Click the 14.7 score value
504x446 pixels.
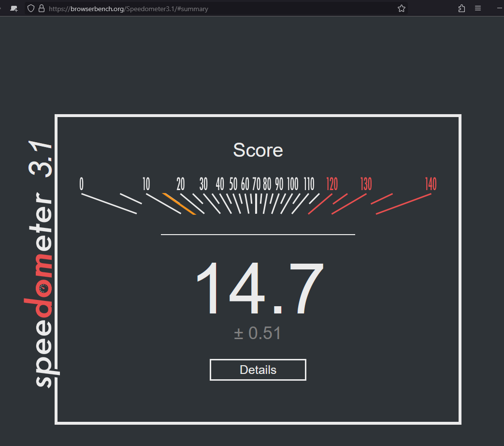coord(259,288)
